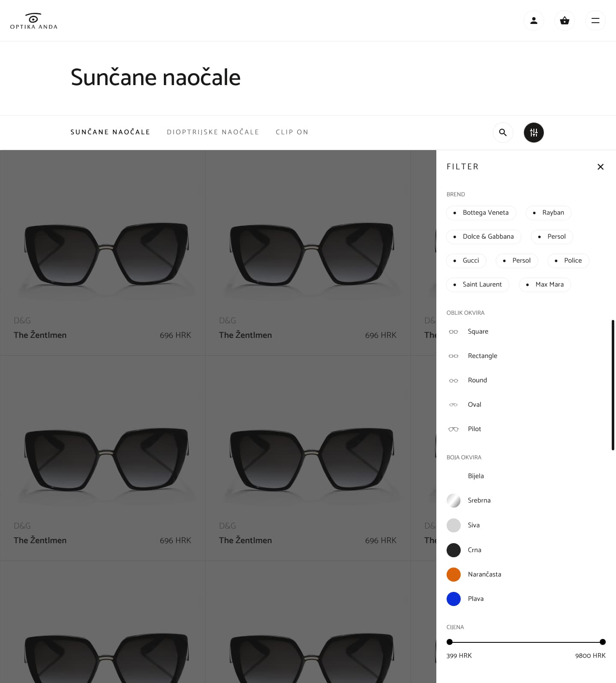616x683 pixels.
Task: Toggle Gucci brand filter
Action: click(x=466, y=261)
